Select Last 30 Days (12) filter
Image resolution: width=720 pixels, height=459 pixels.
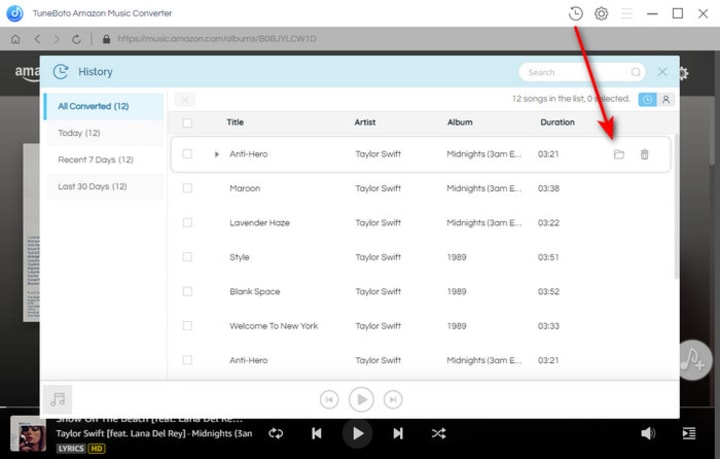tap(105, 186)
